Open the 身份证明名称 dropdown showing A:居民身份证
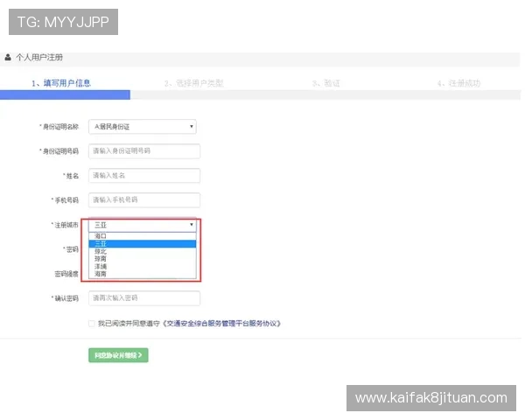Viewport: 525px width, 420px height. coord(143,127)
